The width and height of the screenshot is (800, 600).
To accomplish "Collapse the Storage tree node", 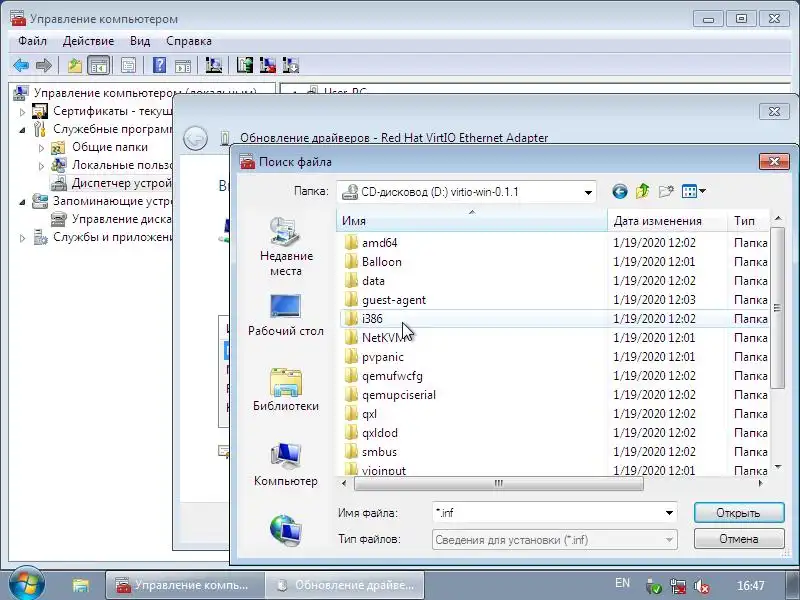I will point(22,202).
